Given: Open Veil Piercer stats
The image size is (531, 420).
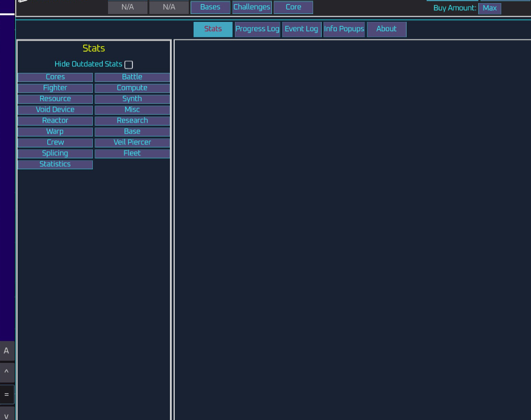Looking at the screenshot, I should click(132, 142).
